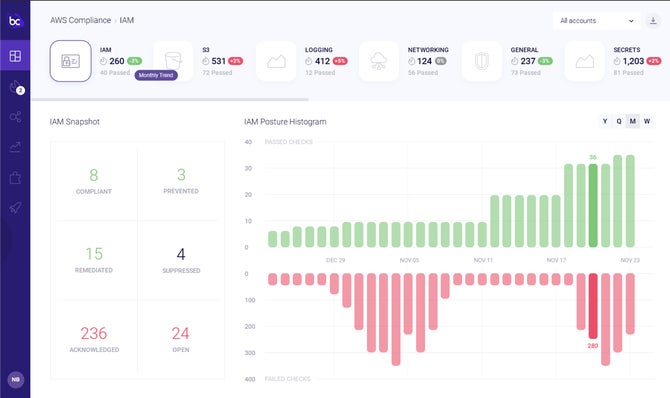Click the FAILED CHECKS chart label
This screenshot has height=398, width=670.
[288, 379]
